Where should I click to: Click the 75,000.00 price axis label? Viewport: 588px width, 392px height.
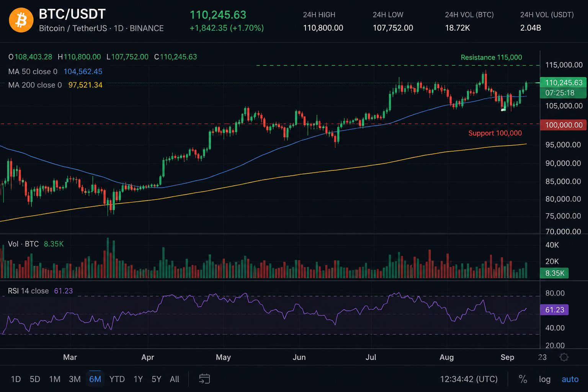click(563, 216)
